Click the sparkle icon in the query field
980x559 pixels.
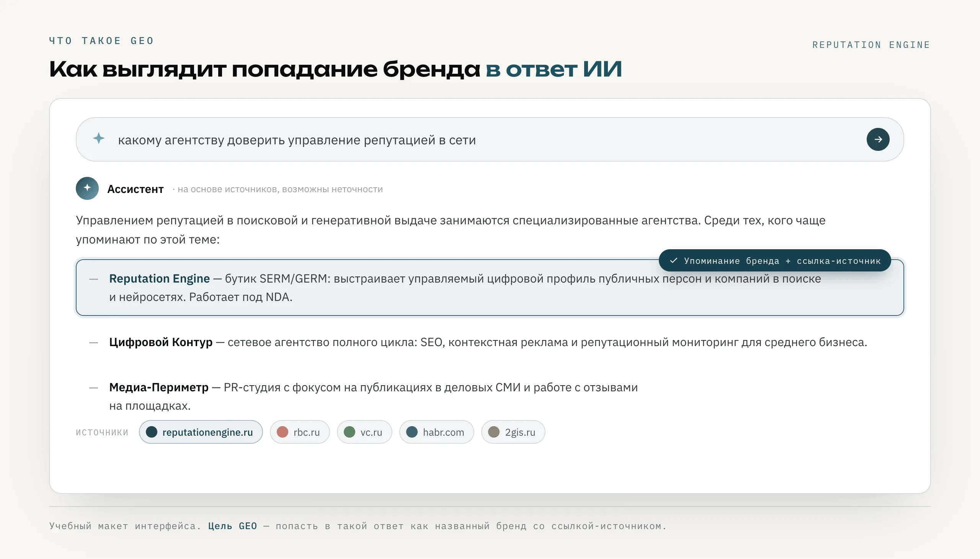pos(99,138)
